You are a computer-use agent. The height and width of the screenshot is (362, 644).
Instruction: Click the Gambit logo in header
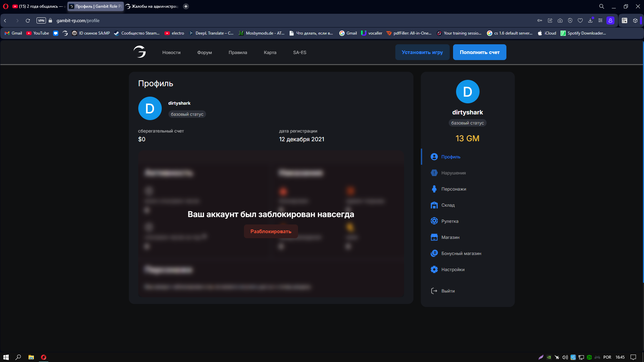(x=140, y=52)
